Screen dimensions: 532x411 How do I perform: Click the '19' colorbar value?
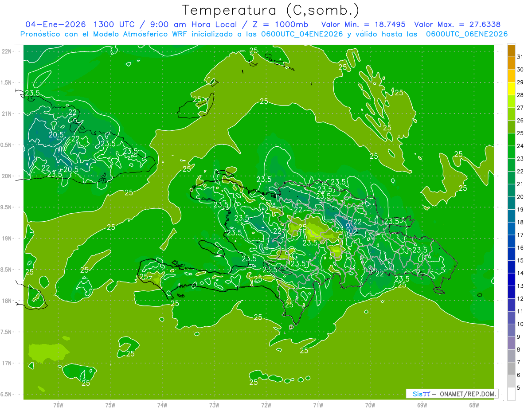pos(520,210)
